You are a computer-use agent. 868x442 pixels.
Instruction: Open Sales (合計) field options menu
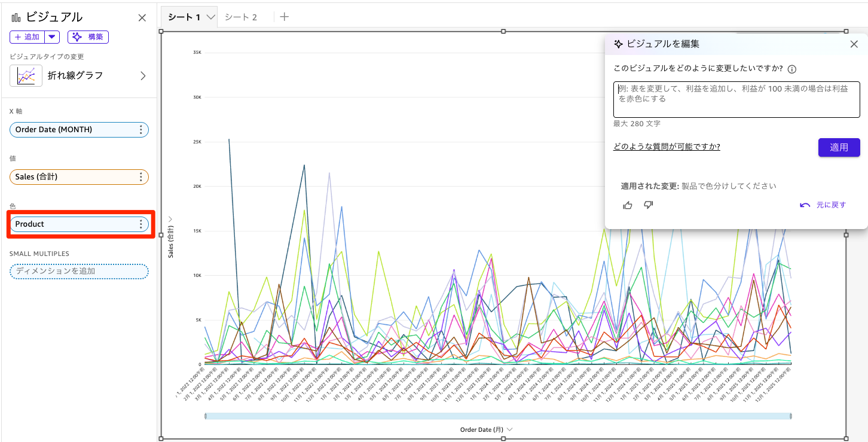pos(140,177)
